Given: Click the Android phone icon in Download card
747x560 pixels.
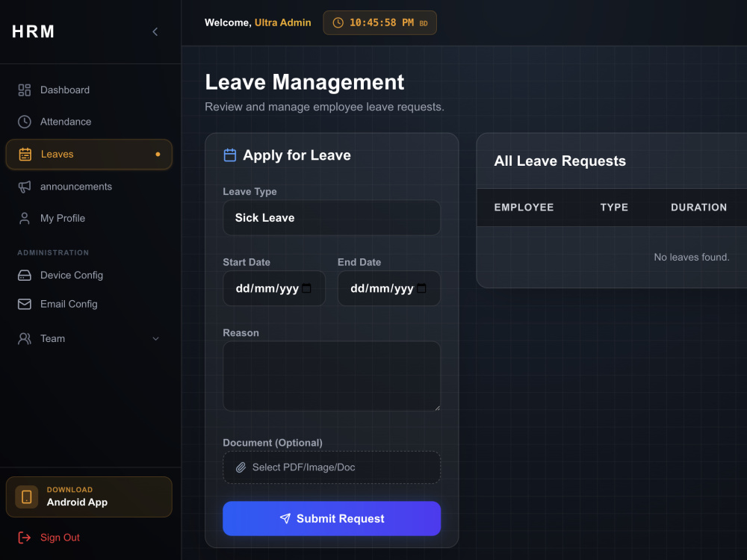Looking at the screenshot, I should tap(27, 497).
